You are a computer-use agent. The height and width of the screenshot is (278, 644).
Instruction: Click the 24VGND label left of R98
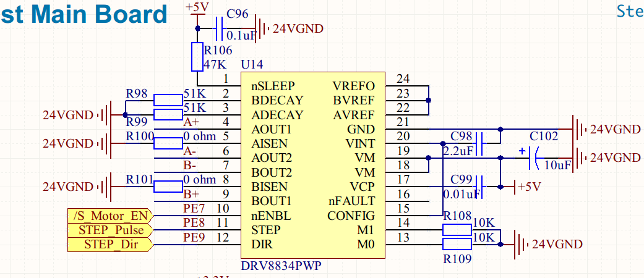click(68, 116)
